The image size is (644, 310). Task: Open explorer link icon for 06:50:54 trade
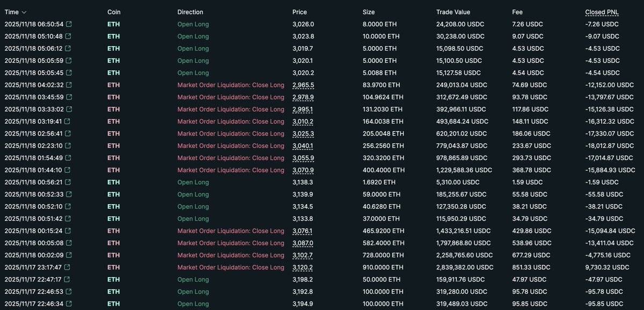pos(68,24)
